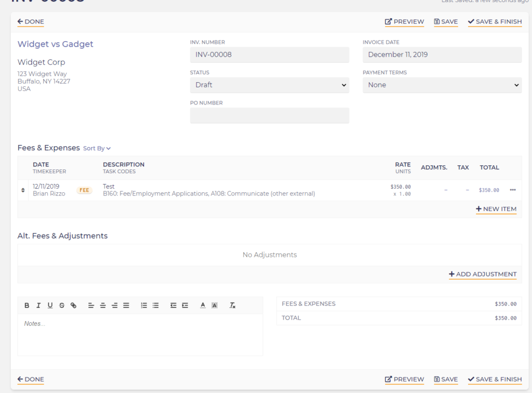Viewport: 532px width, 393px height.
Task: Click the No Adjustments placeholder text
Action: pyautogui.click(x=270, y=255)
